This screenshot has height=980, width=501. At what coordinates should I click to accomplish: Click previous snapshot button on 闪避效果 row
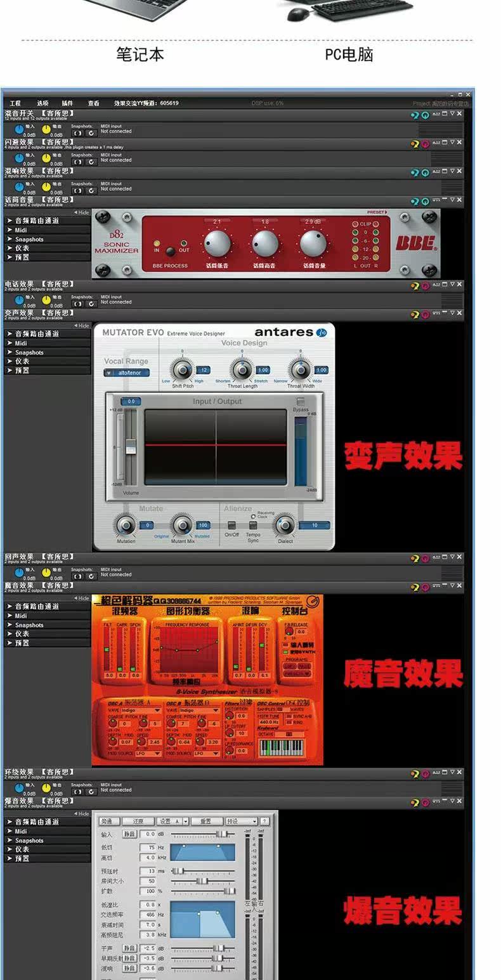[x=77, y=162]
